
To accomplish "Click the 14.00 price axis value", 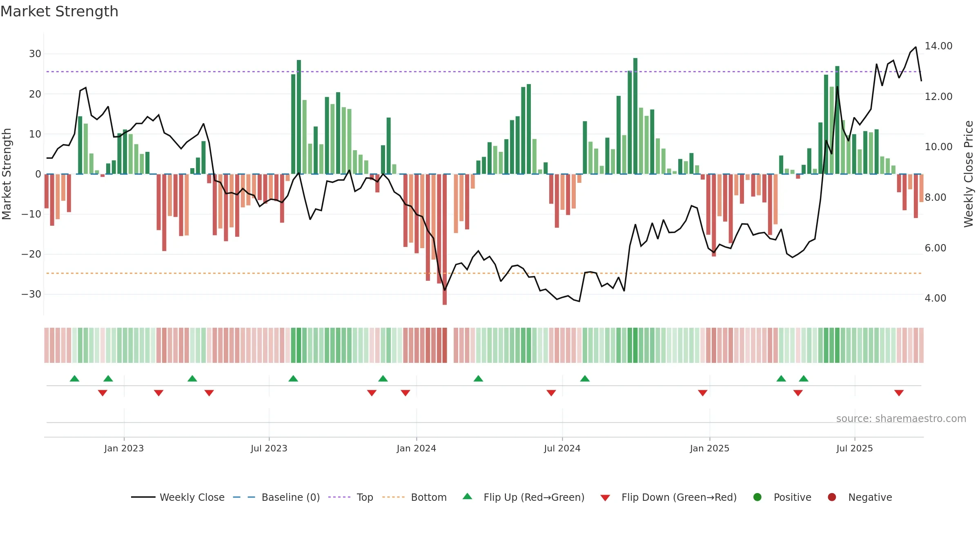I will click(x=938, y=46).
